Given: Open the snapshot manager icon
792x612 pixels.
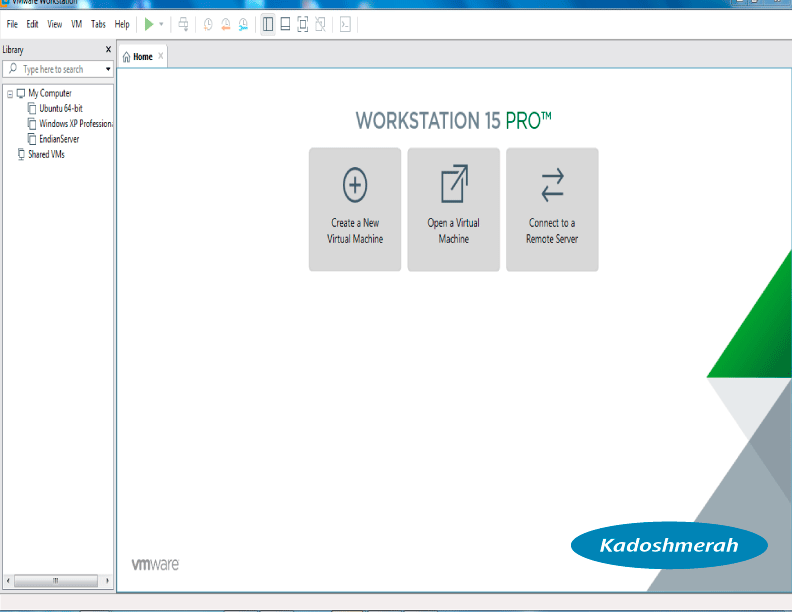Looking at the screenshot, I should 243,24.
